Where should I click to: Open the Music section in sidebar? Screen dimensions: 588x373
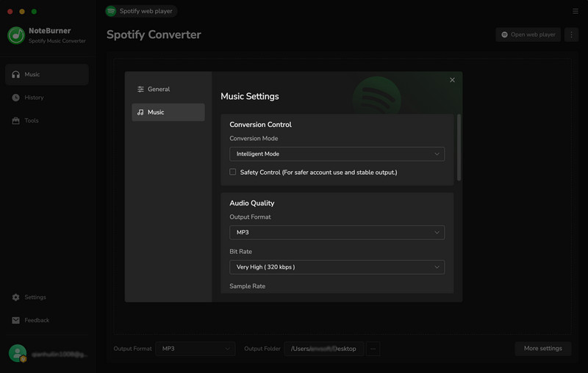(x=47, y=74)
